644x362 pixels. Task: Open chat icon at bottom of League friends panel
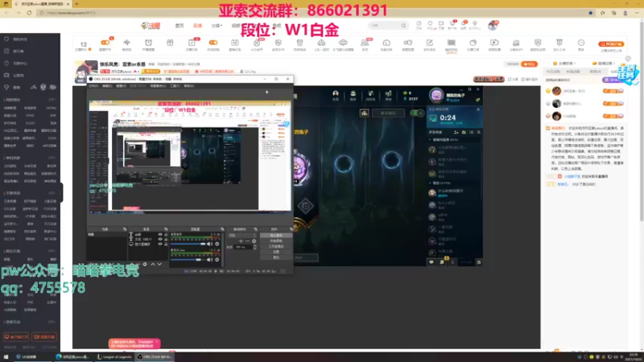431,262
